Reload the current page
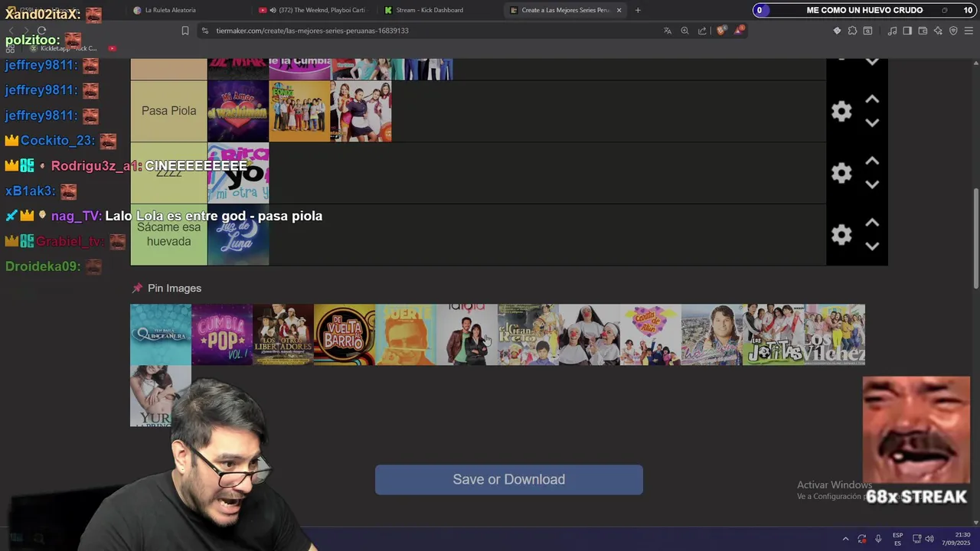 [41, 31]
